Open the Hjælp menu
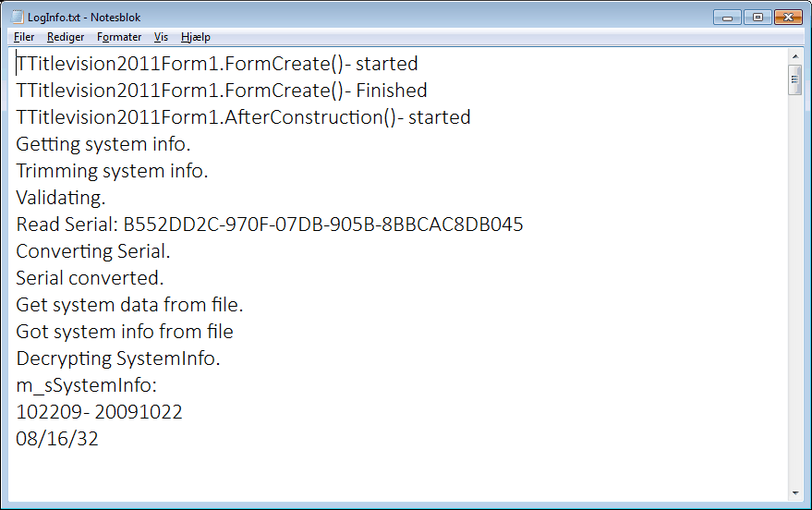812x510 pixels. [196, 37]
